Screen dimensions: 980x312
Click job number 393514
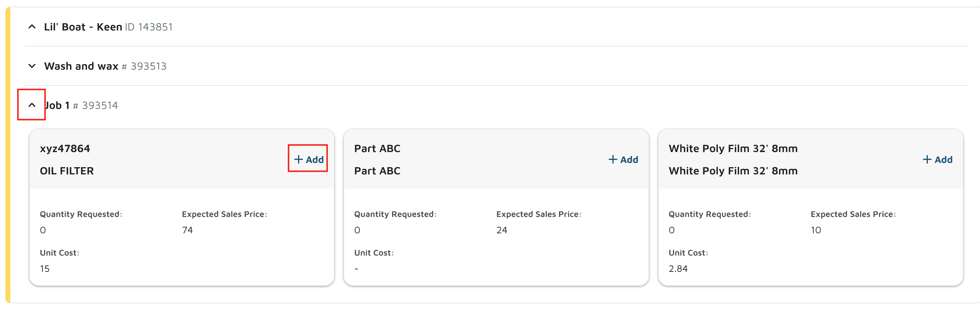click(x=100, y=106)
